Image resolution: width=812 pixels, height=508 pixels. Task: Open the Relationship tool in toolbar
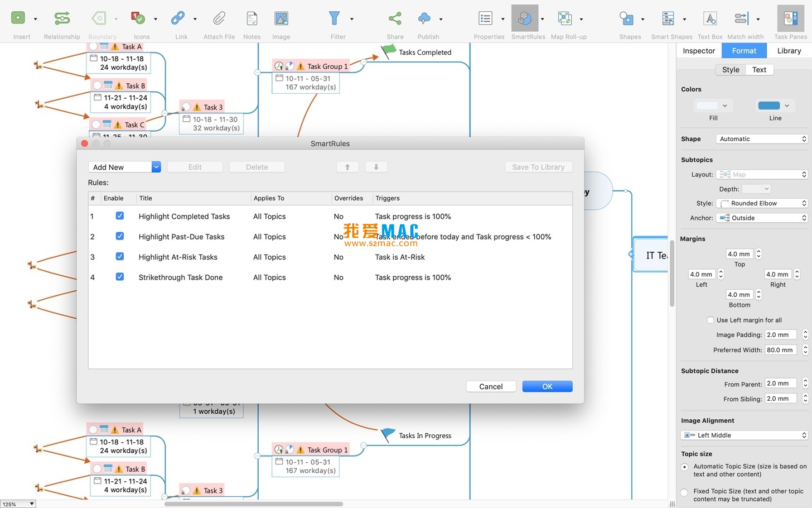[62, 18]
